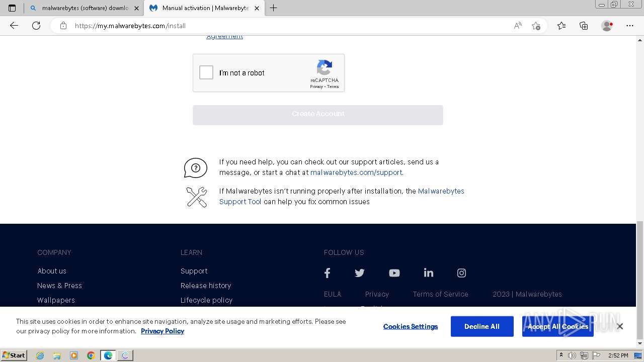The image size is (644, 362).
Task: Open Privacy Policy link in cookie banner
Action: point(163,331)
